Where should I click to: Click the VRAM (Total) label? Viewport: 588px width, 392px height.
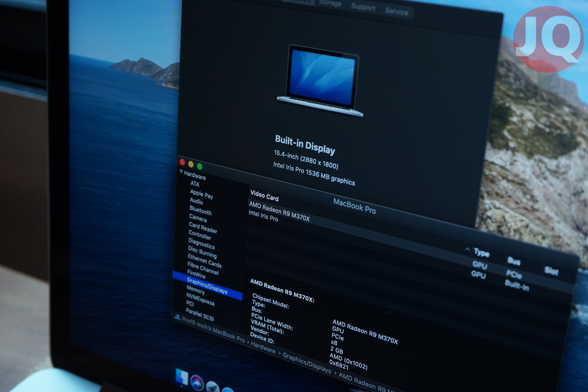pyautogui.click(x=268, y=327)
